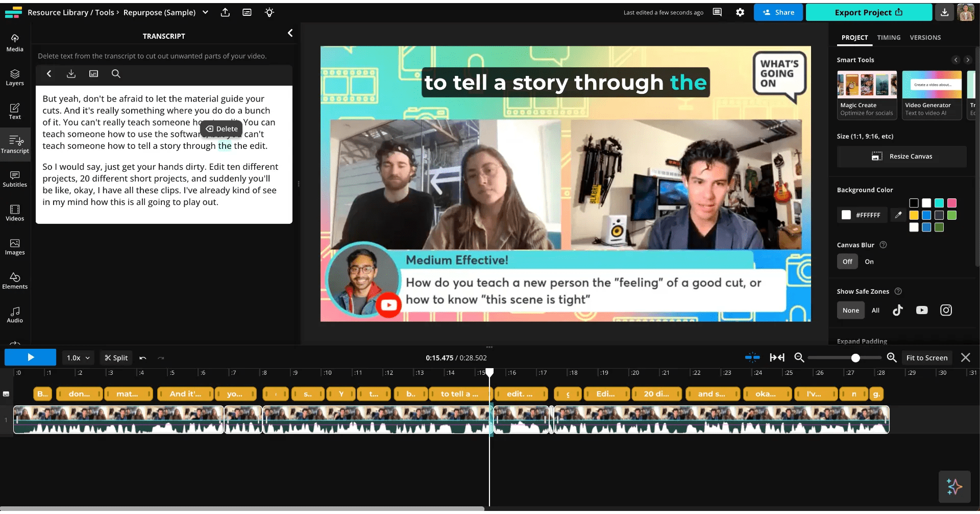The height and width of the screenshot is (514, 980).
Task: Select the 'to tell a ...' subtitle chip
Action: 459,394
